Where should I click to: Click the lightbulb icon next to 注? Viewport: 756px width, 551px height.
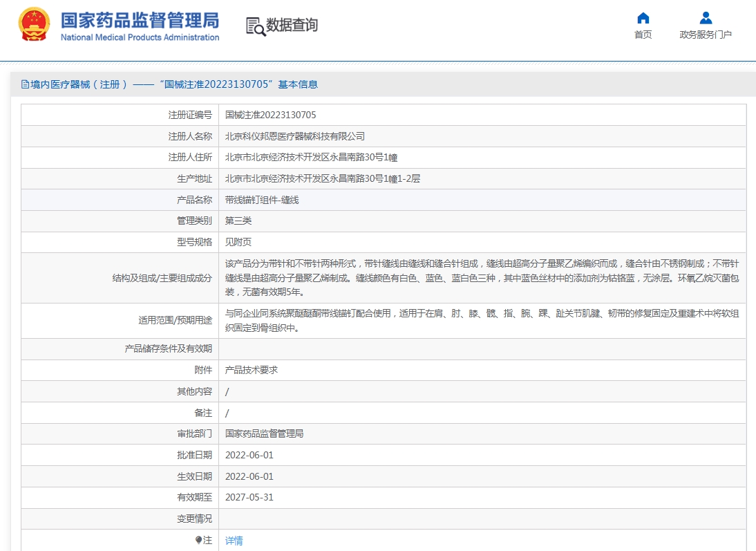198,540
